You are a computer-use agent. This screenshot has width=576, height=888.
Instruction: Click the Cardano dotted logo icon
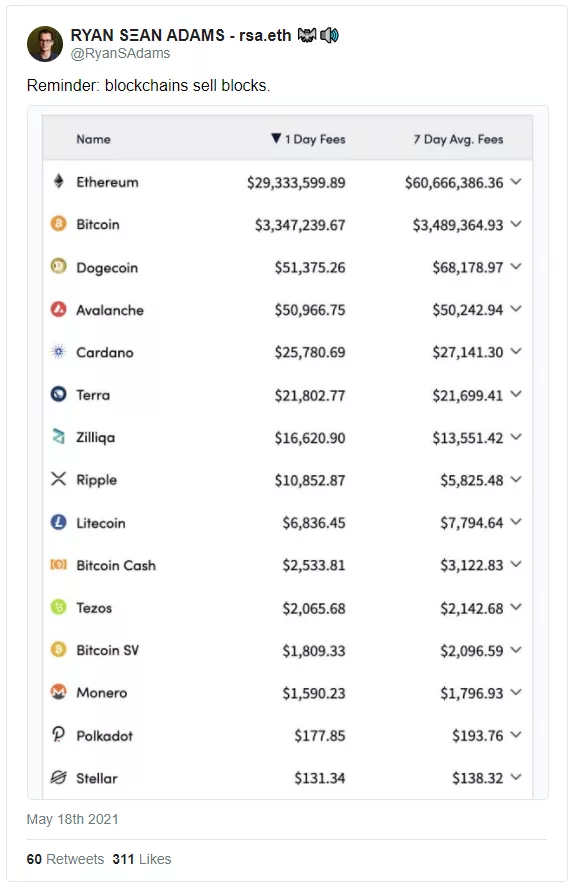tap(58, 352)
